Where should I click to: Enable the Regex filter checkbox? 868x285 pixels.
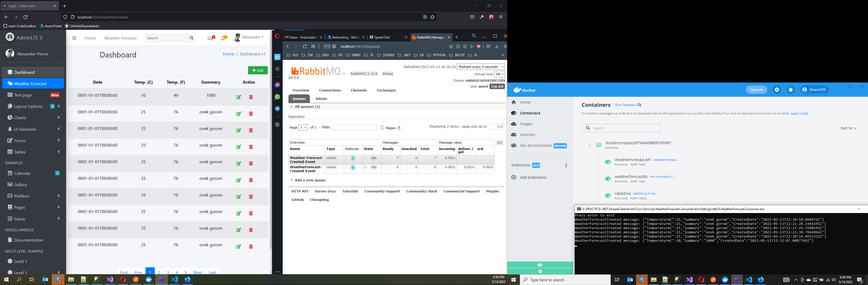click(382, 128)
